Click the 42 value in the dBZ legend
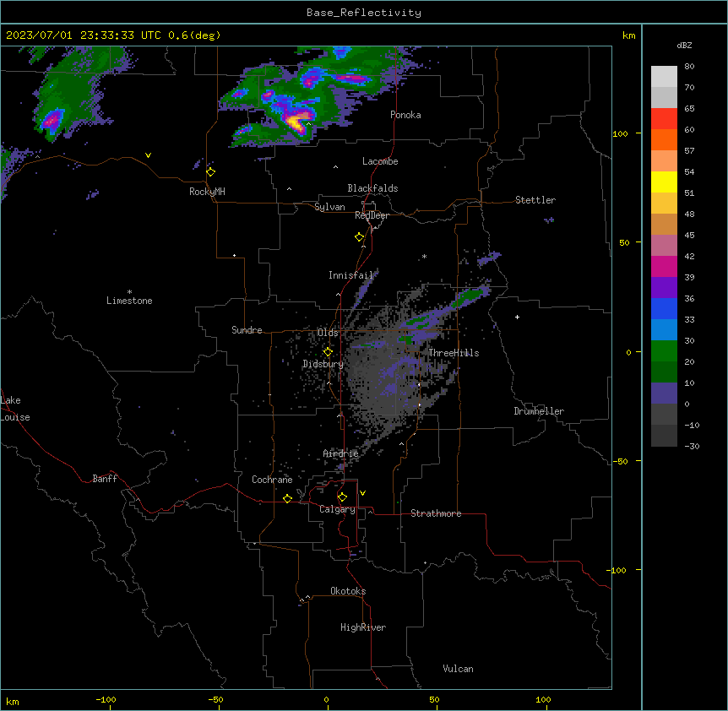The image size is (728, 711). click(x=689, y=256)
